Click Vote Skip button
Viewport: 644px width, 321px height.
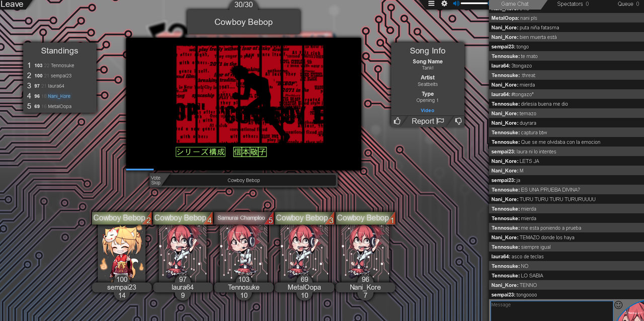156,180
